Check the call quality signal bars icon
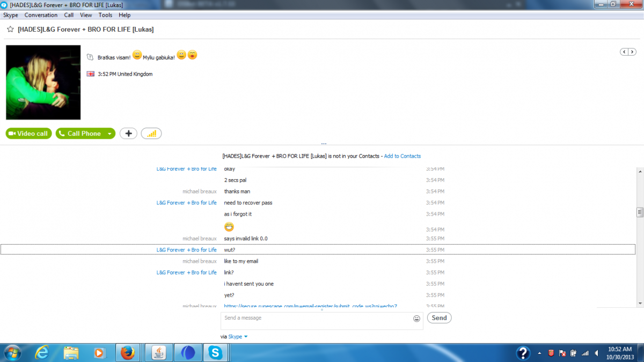The height and width of the screenshot is (362, 644). click(x=151, y=134)
